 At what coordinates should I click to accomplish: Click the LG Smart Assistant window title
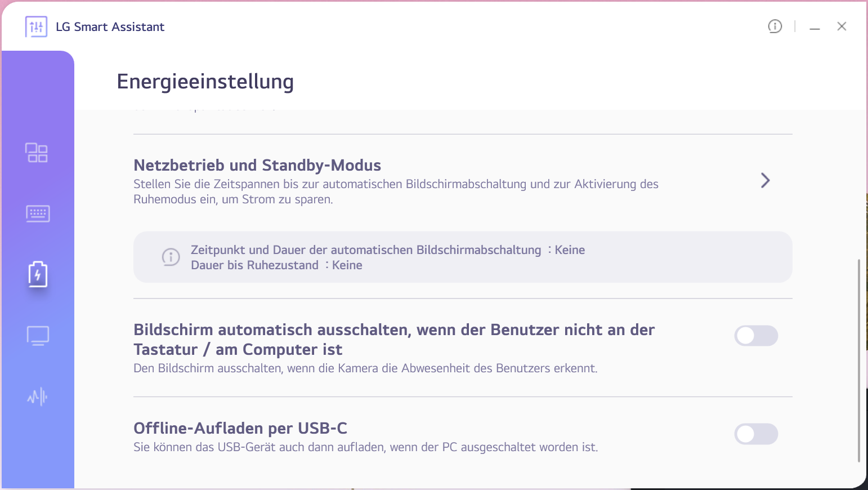110,27
